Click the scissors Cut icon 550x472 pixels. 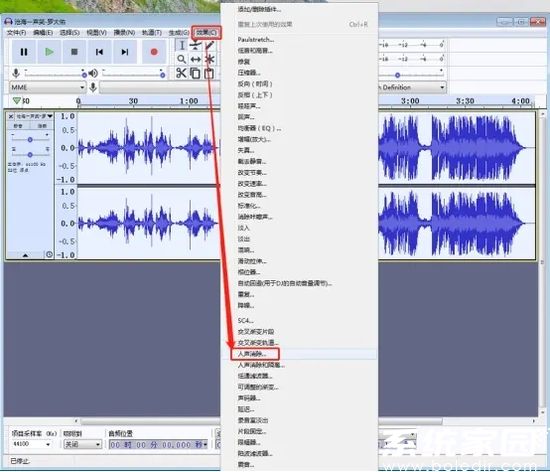click(x=181, y=73)
